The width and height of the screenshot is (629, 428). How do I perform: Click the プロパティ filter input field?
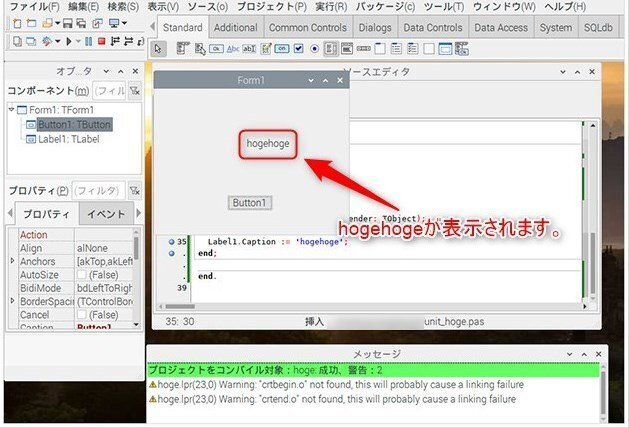tap(99, 191)
